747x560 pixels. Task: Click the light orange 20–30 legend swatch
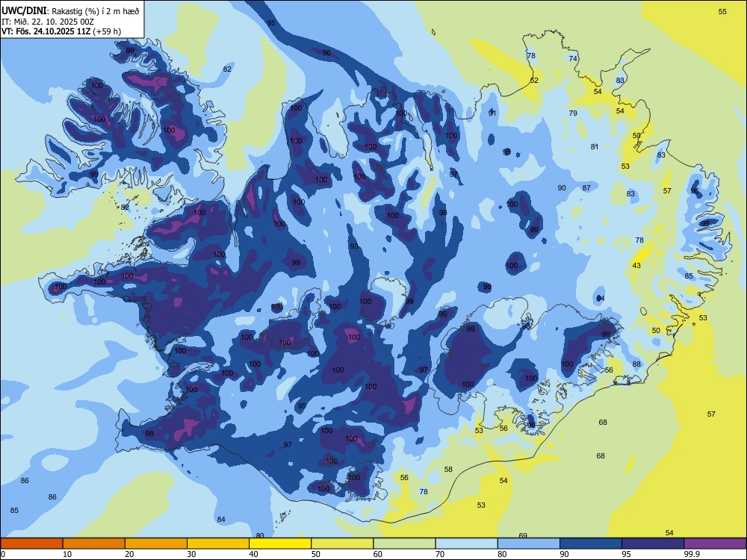pos(156,544)
